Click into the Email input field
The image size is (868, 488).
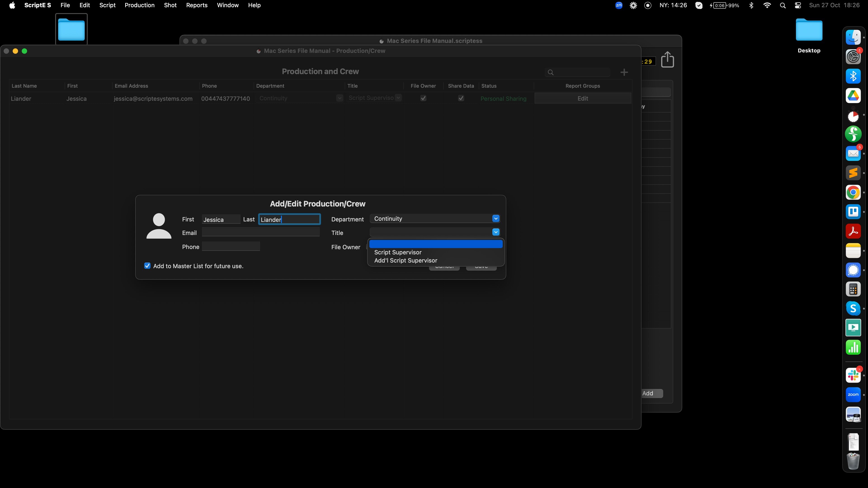point(260,232)
